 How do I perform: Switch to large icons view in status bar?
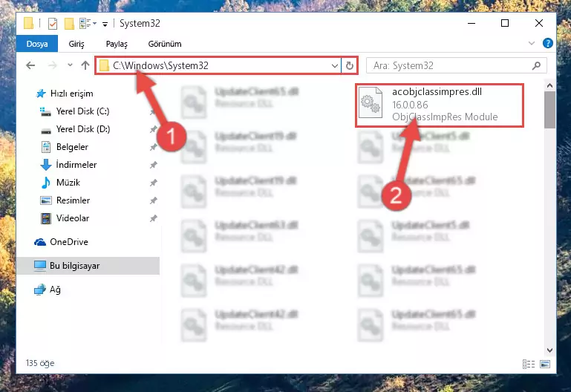[545, 364]
